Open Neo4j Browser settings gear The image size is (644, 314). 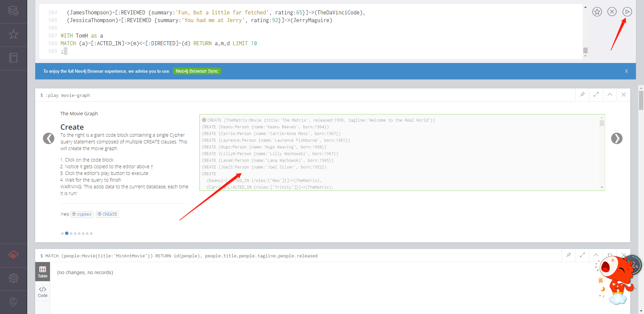tap(13, 278)
